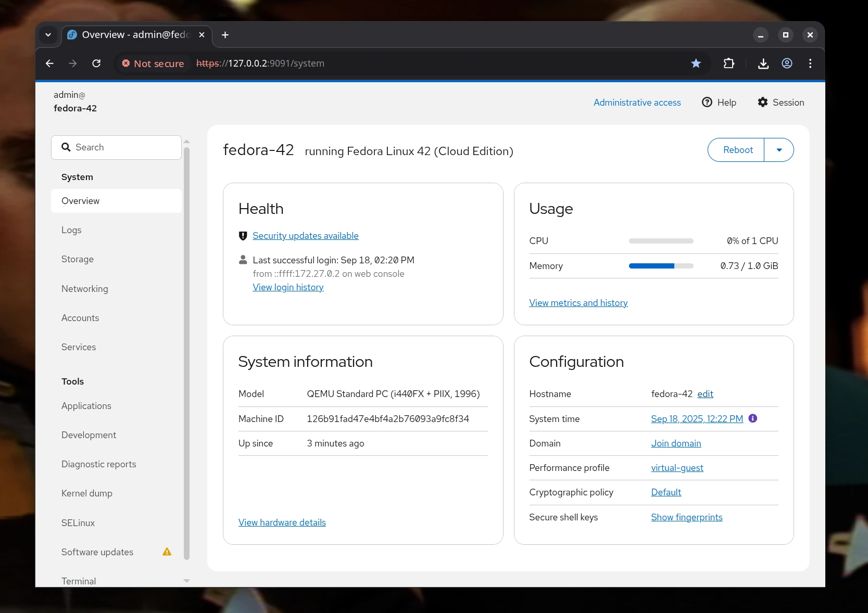Click the info icon beside System time
868x613 pixels.
[752, 418]
